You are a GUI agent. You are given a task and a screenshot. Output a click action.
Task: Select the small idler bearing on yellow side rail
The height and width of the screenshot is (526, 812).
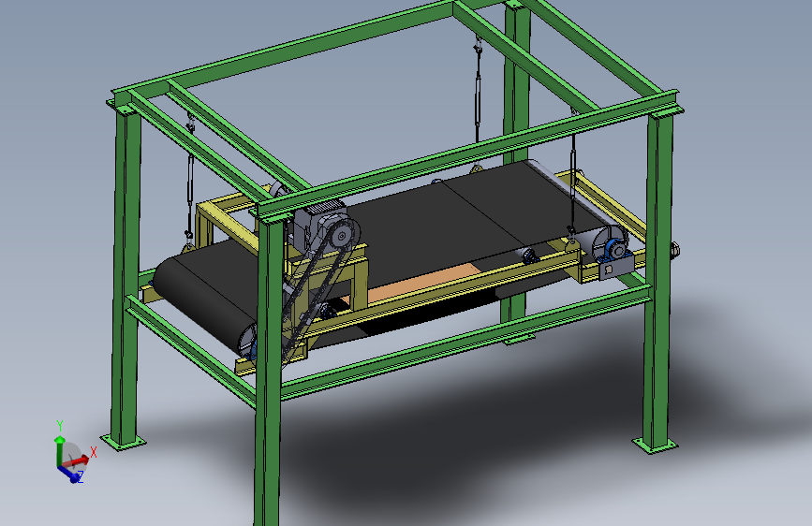pyautogui.click(x=527, y=256)
